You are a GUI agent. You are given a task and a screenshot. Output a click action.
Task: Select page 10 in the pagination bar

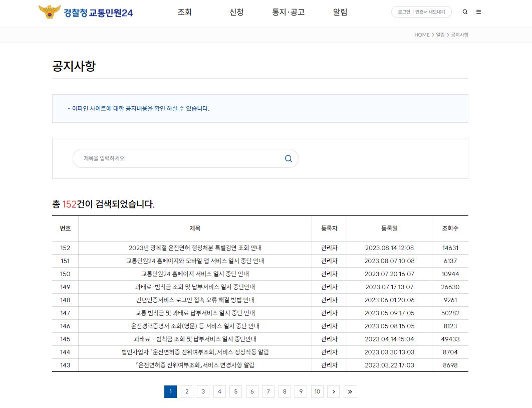(317, 391)
